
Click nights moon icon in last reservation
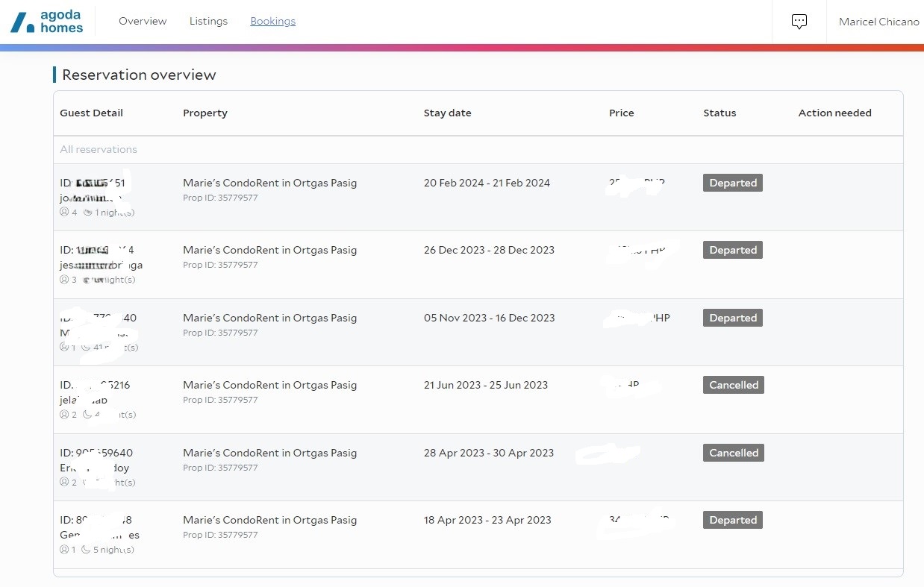click(x=86, y=550)
